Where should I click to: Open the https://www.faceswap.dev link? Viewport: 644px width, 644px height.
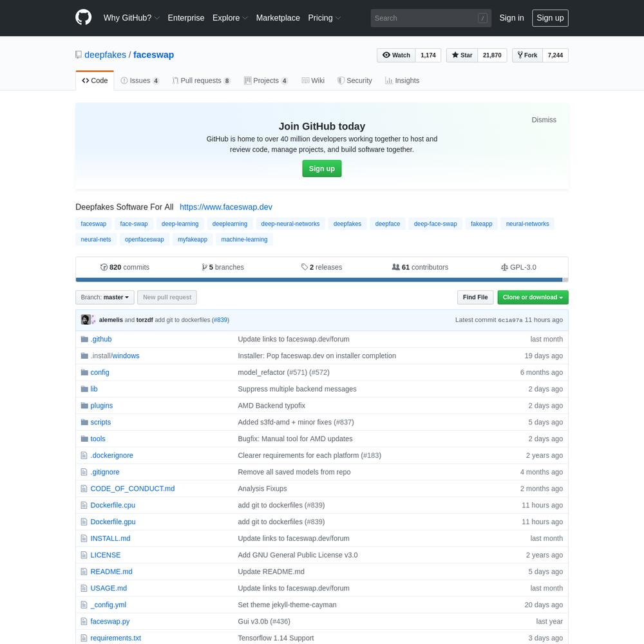226,207
